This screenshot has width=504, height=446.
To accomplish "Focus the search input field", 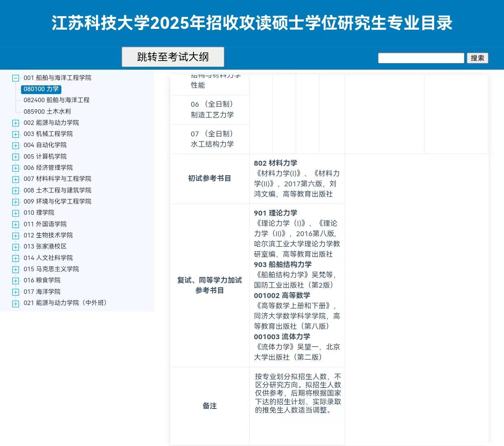I will pos(421,58).
